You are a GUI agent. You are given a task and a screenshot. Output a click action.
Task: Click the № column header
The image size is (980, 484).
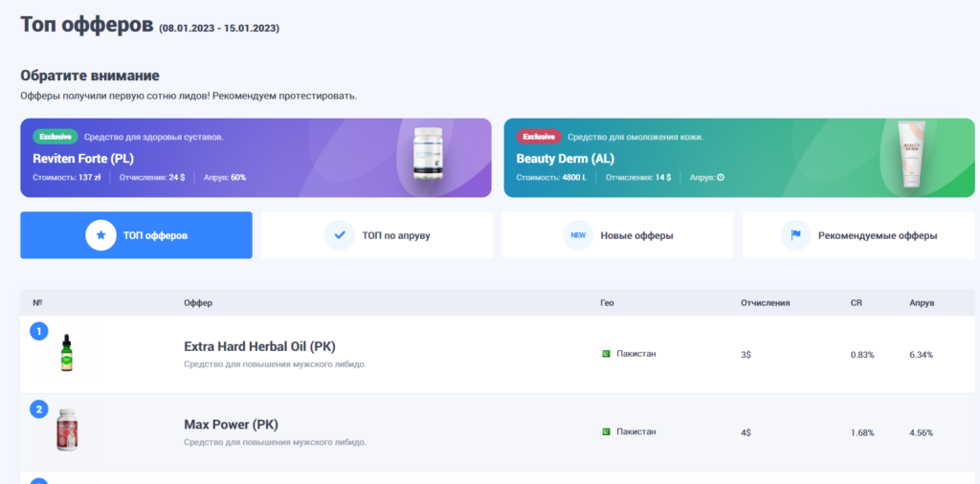coord(37,303)
